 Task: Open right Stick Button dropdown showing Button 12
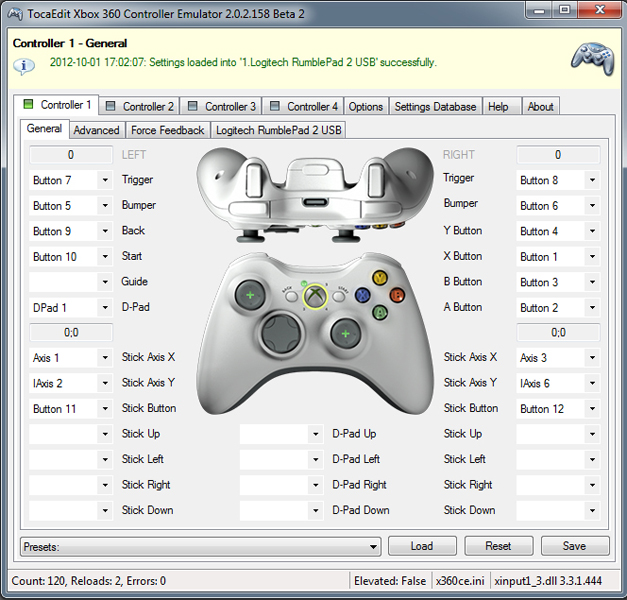[x=558, y=409]
